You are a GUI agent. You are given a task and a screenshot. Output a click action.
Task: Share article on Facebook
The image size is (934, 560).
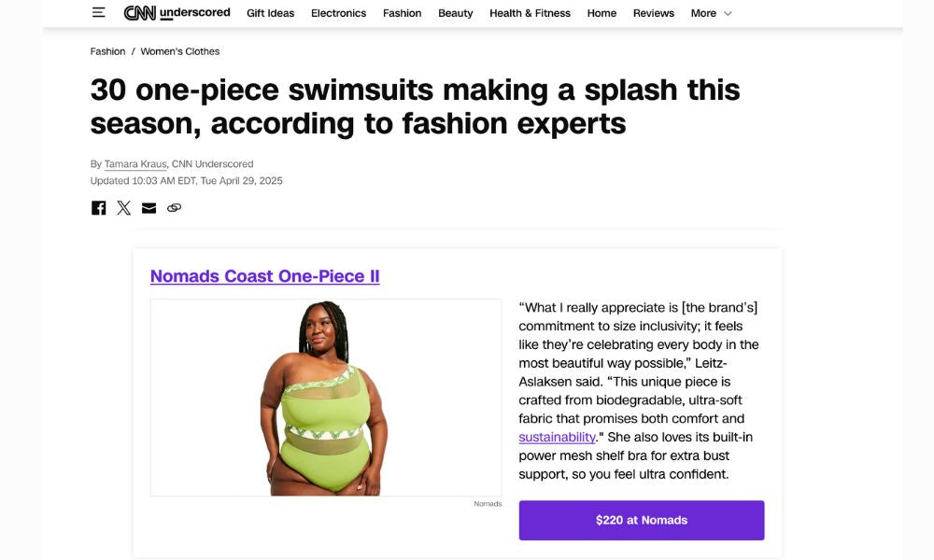(99, 208)
